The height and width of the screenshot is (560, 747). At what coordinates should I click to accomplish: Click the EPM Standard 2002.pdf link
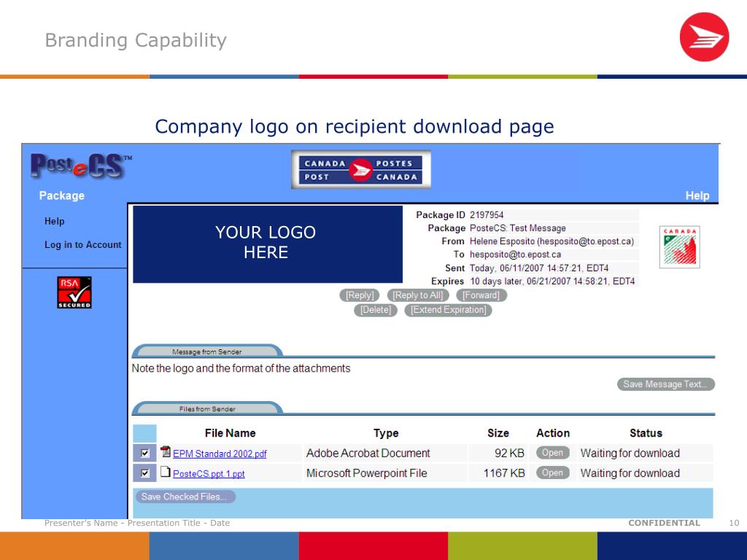(220, 454)
